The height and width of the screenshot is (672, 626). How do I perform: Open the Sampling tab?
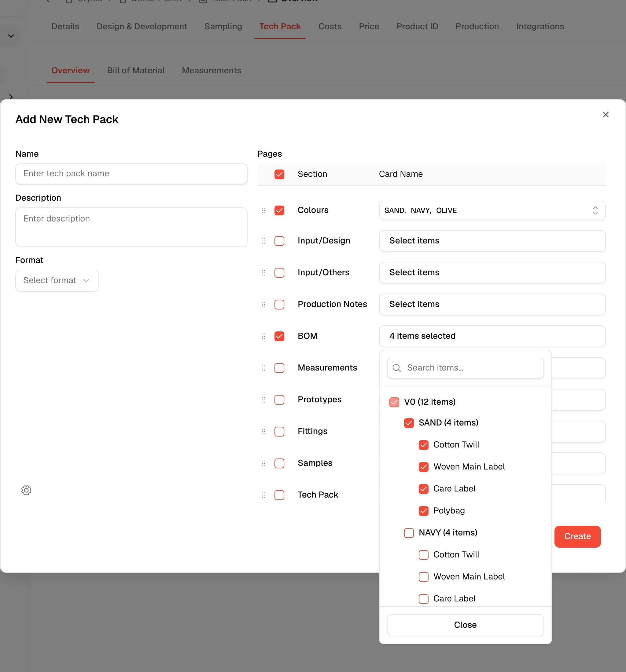(x=223, y=26)
